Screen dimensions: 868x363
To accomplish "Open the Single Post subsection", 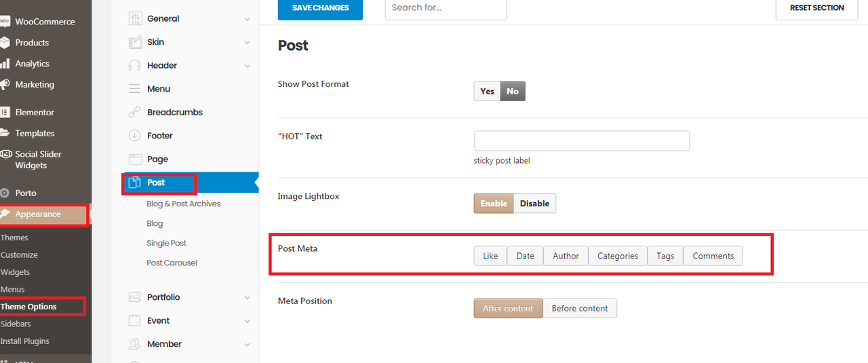I will coord(166,243).
